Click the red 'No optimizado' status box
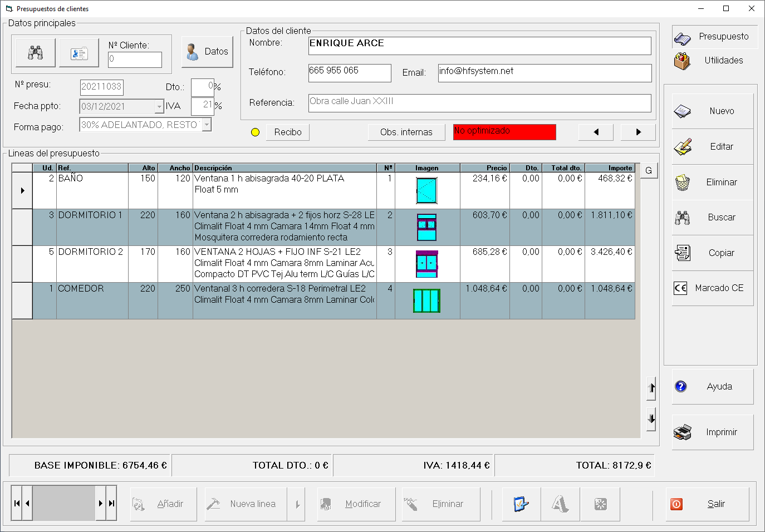The image size is (765, 532). [x=504, y=132]
